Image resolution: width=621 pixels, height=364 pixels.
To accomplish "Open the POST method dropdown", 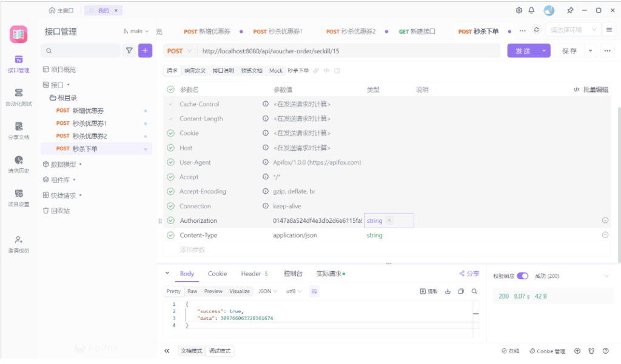I will click(x=180, y=51).
